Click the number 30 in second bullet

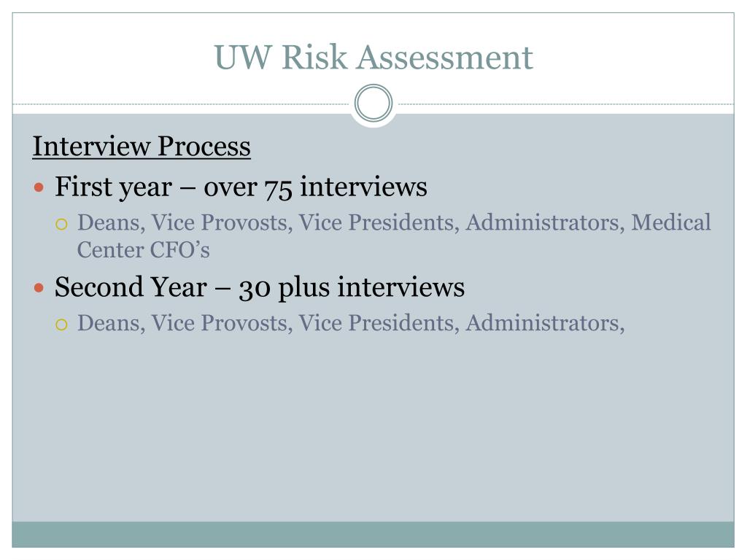[x=255, y=289]
